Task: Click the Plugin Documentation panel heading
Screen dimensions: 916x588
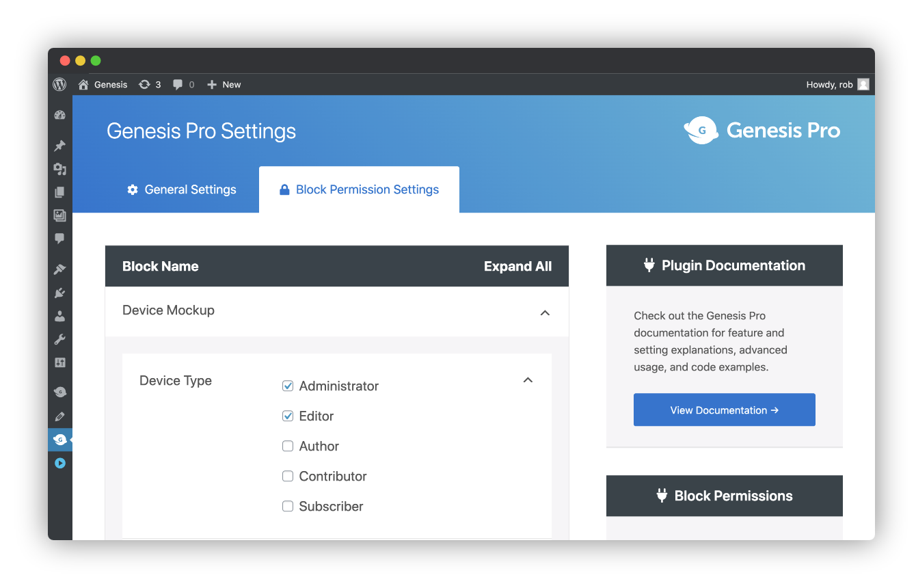Action: coord(733,265)
